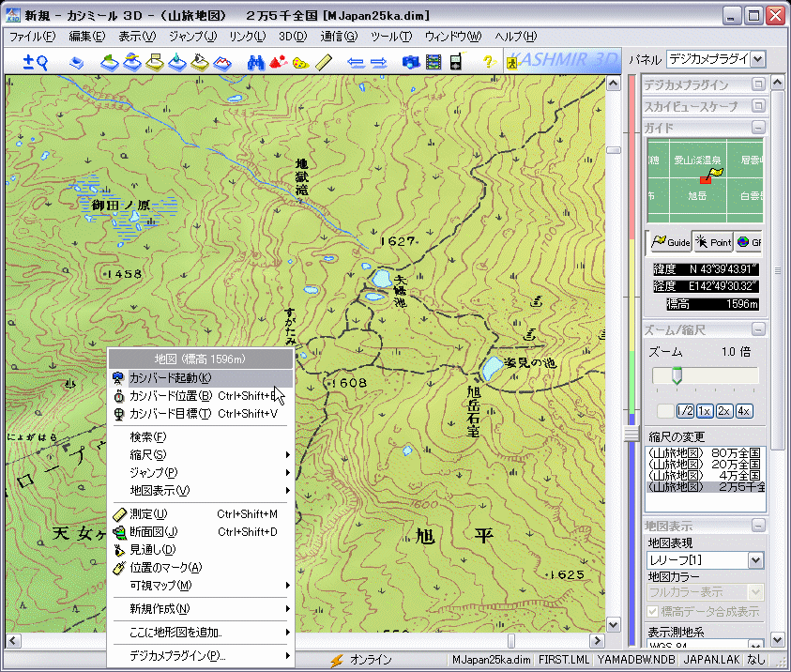Open the 通信(G) menu
This screenshot has height=672, width=791.
coord(339,37)
